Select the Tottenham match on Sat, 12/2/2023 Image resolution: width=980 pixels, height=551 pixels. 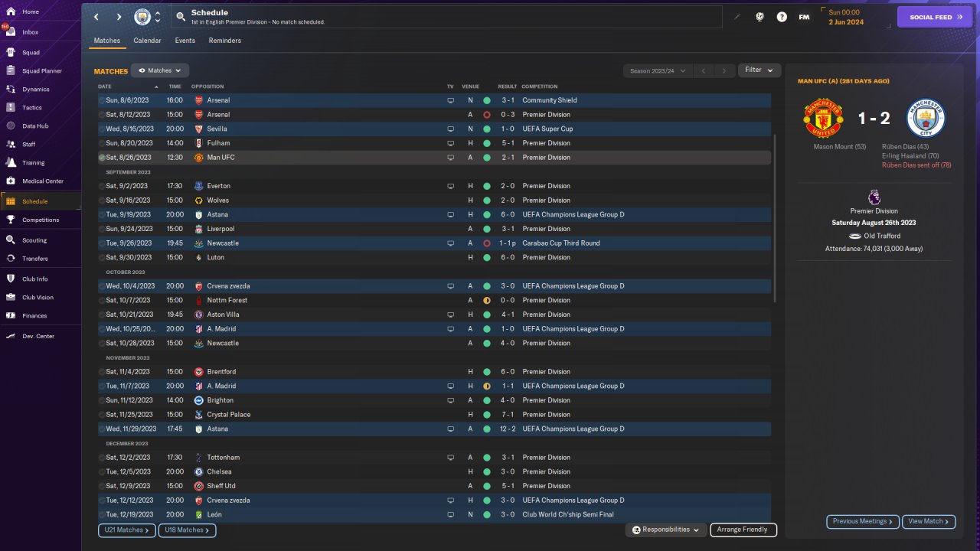click(x=434, y=458)
